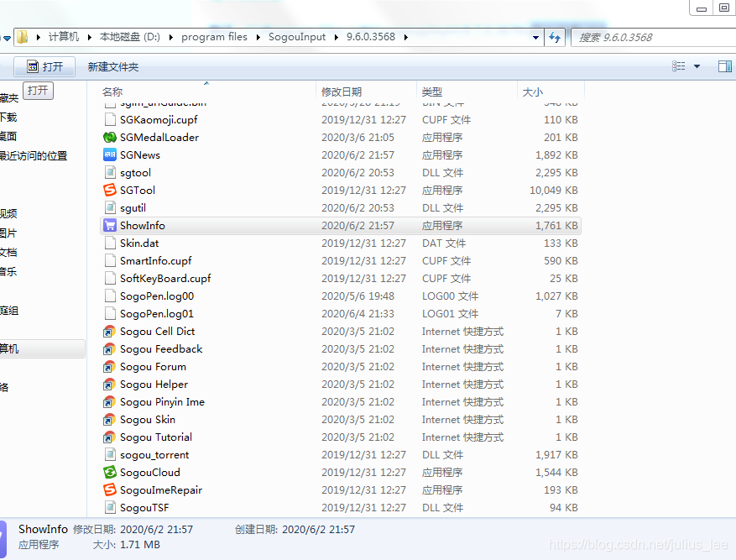Image resolution: width=736 pixels, height=560 pixels.
Task: Click the orange SGTool application icon
Action: (110, 190)
